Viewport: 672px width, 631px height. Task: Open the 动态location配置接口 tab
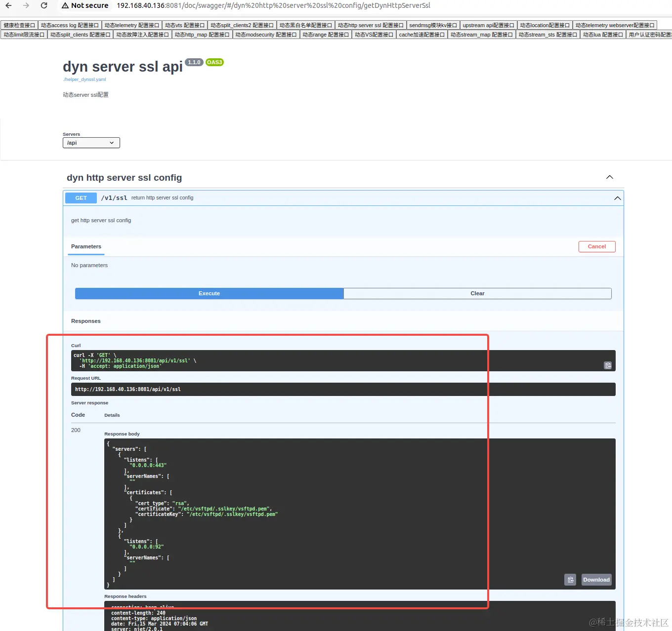pyautogui.click(x=545, y=25)
